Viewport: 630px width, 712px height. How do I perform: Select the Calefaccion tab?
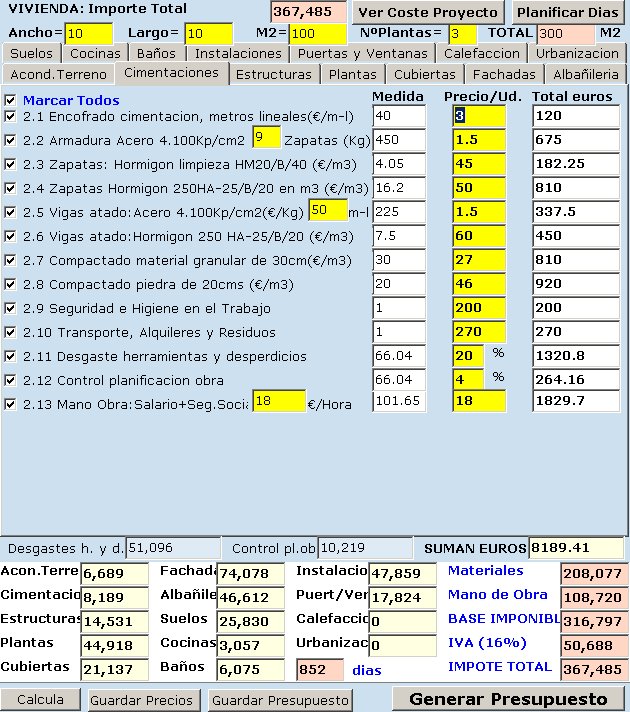tap(481, 54)
